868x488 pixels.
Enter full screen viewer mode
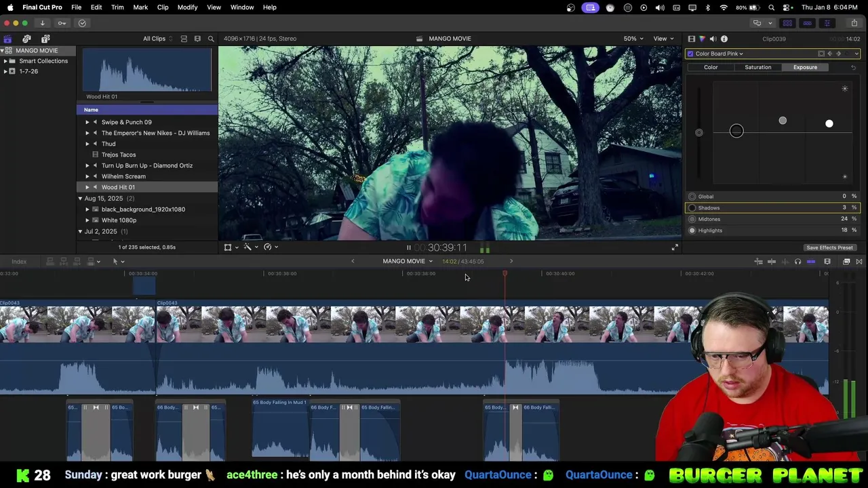(675, 248)
